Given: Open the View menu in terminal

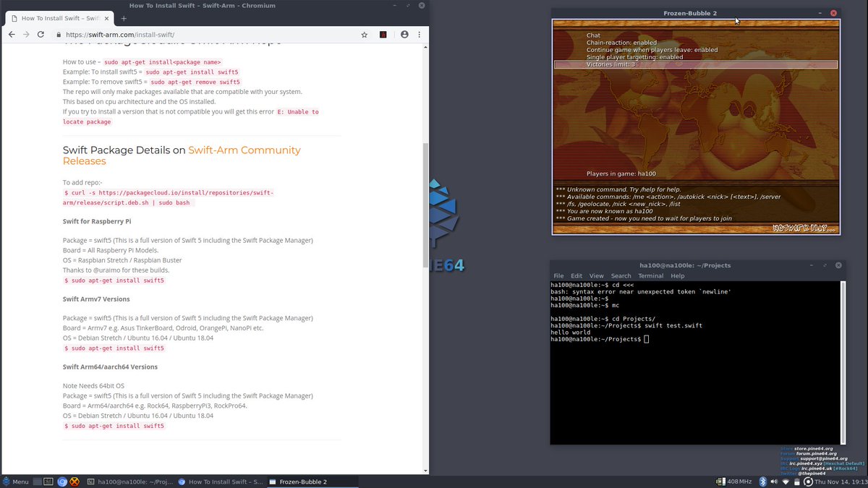Looking at the screenshot, I should point(596,275).
